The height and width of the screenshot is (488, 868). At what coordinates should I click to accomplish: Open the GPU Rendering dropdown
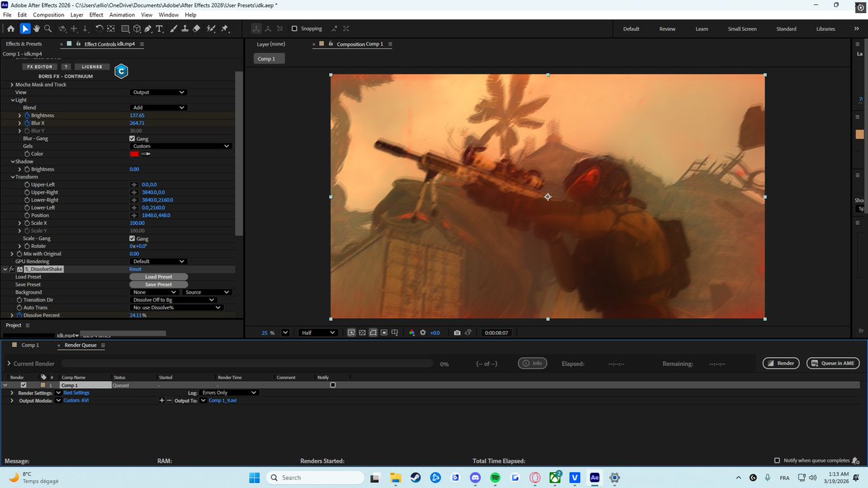point(159,262)
